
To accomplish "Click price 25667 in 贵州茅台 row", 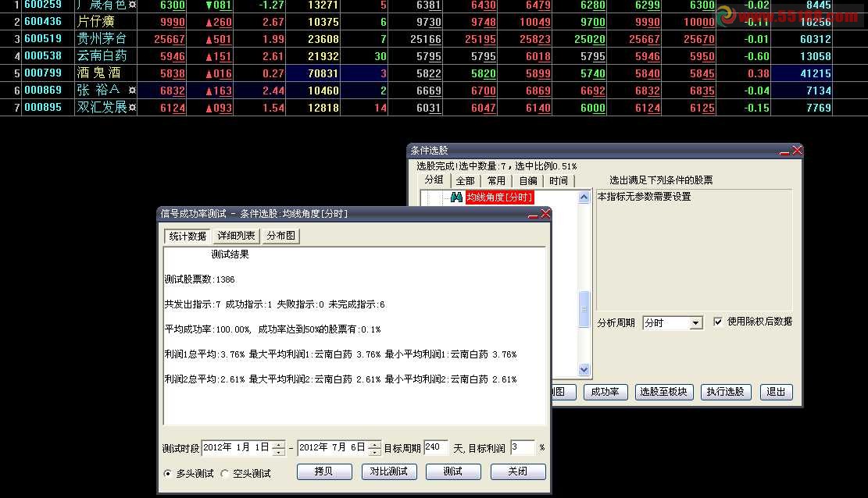I will [x=170, y=39].
